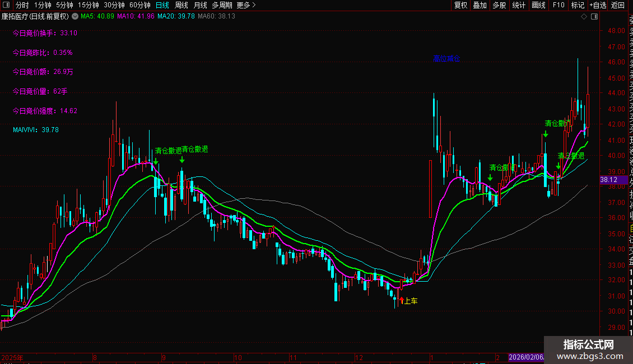Click the MA5: 40.89 label
This screenshot has width=633, height=364.
97,17
